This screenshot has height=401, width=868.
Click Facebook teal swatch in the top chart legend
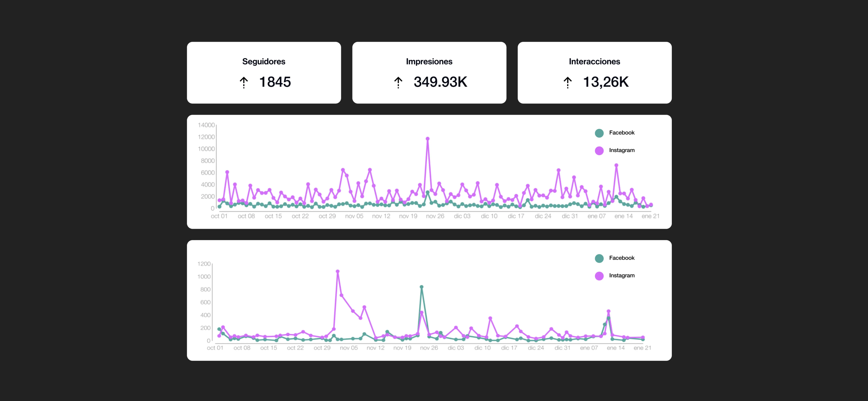pos(599,133)
